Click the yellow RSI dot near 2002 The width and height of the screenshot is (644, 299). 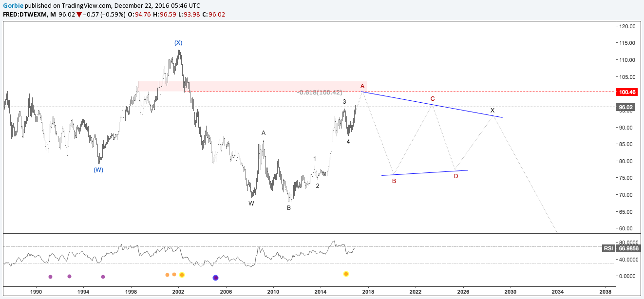(182, 275)
